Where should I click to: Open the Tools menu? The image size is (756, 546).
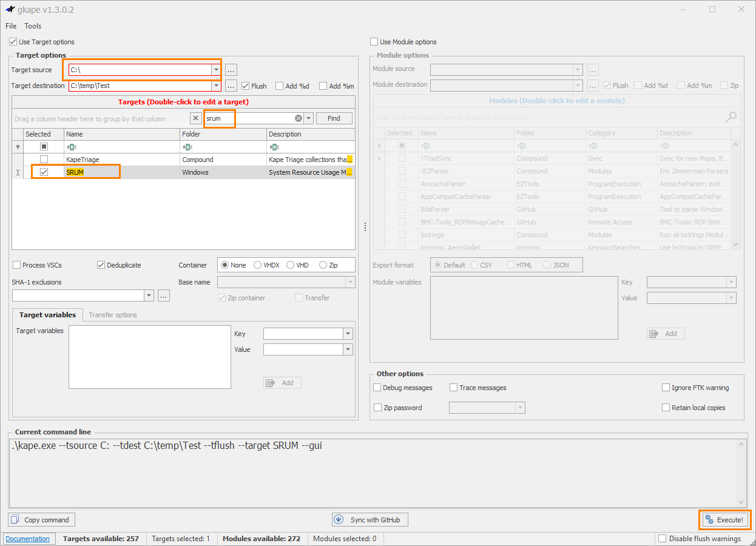33,26
